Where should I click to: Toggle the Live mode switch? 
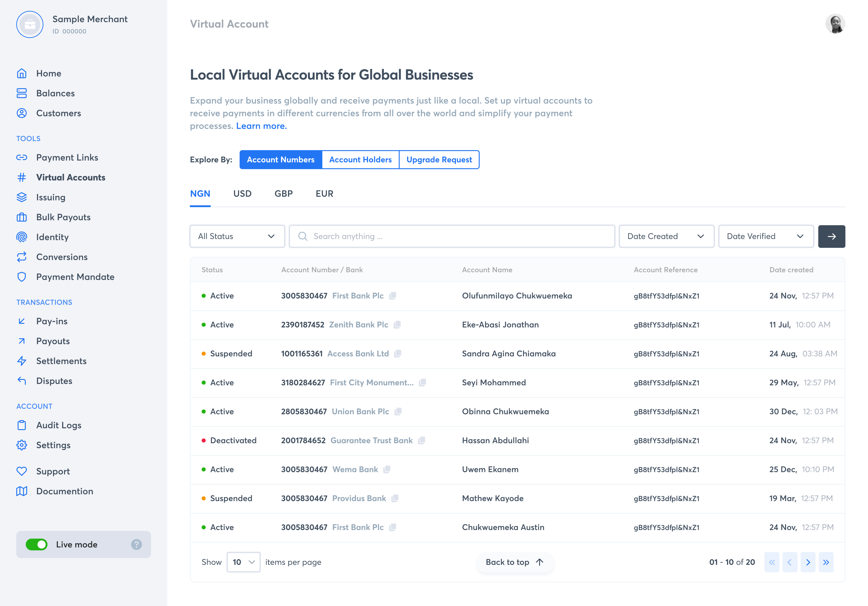tap(37, 544)
